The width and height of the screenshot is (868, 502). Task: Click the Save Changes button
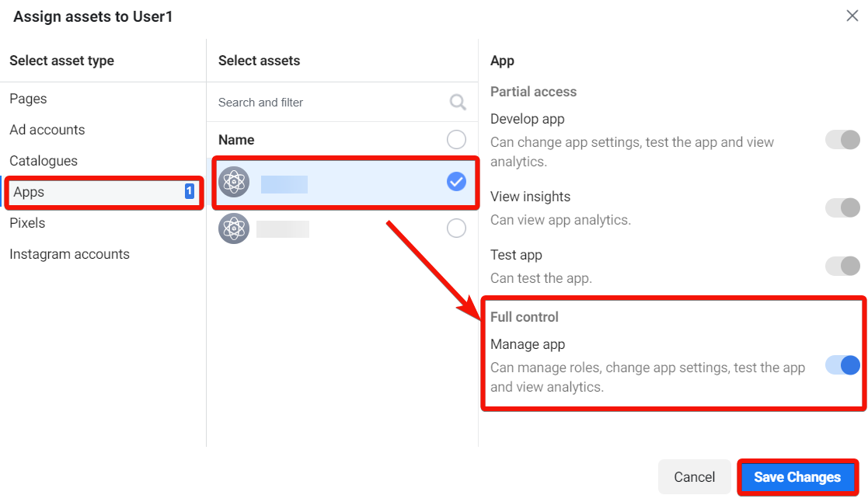point(797,477)
